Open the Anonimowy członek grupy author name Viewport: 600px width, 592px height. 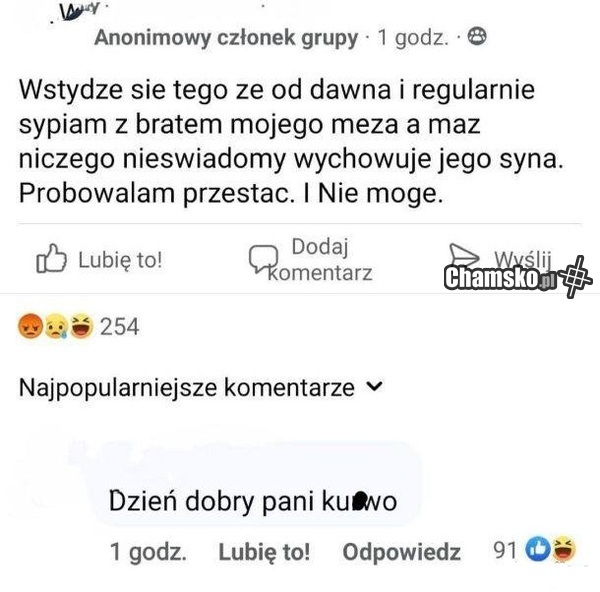pyautogui.click(x=226, y=38)
